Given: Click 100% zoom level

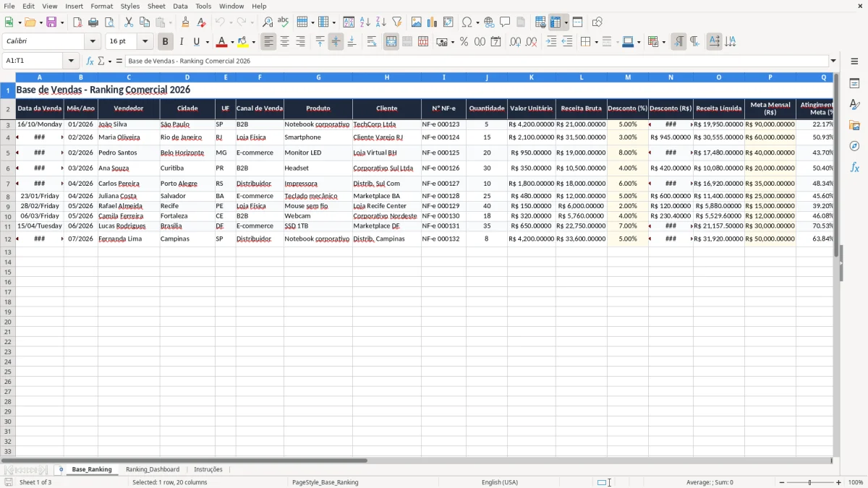Looking at the screenshot, I should point(856,482).
